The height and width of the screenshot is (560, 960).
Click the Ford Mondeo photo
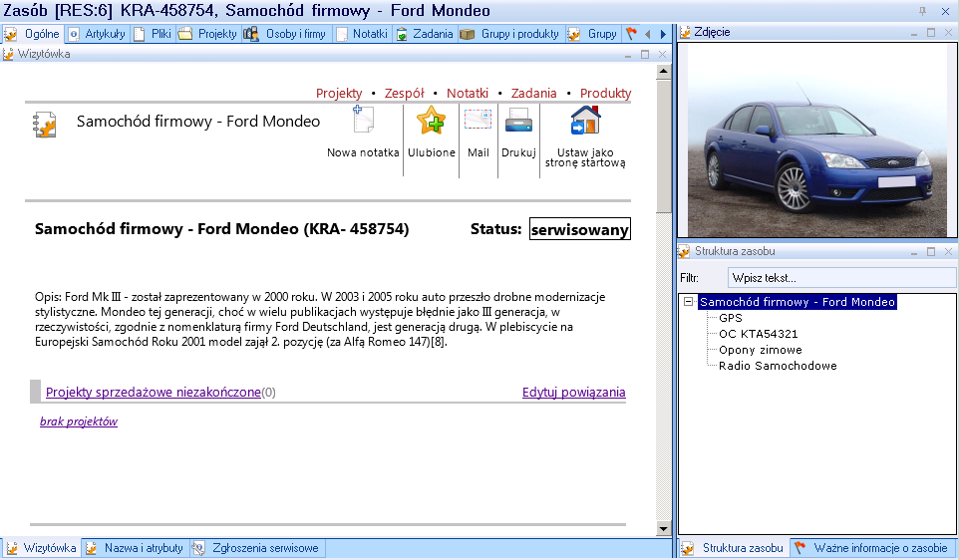click(x=817, y=140)
